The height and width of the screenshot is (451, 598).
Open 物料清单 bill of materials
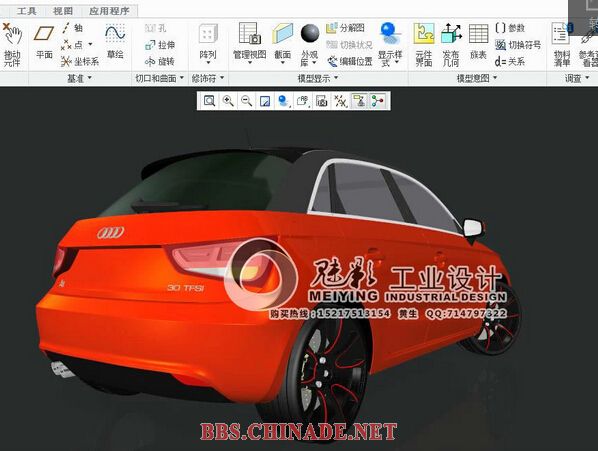561,44
